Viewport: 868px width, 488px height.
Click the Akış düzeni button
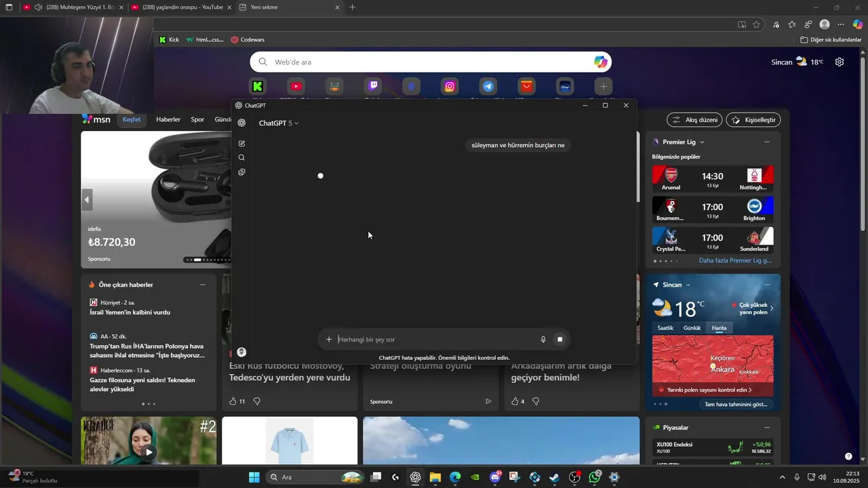click(694, 120)
